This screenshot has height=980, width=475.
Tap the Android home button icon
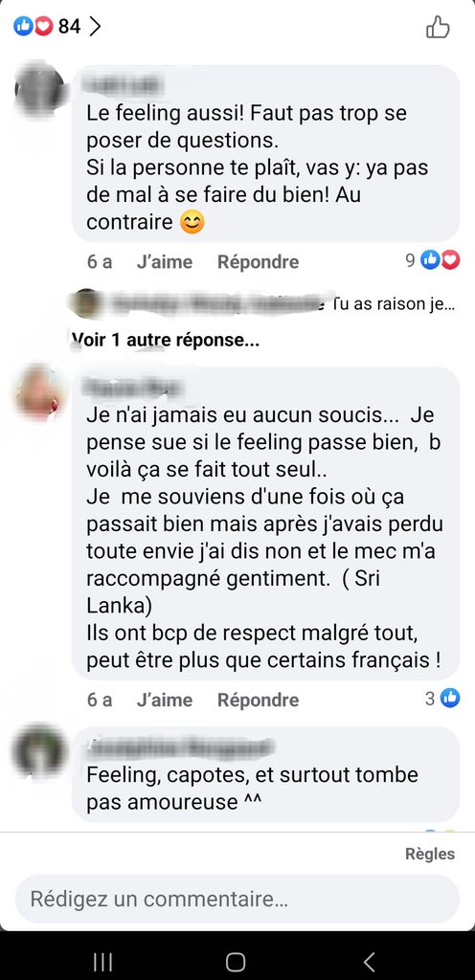pos(236,961)
